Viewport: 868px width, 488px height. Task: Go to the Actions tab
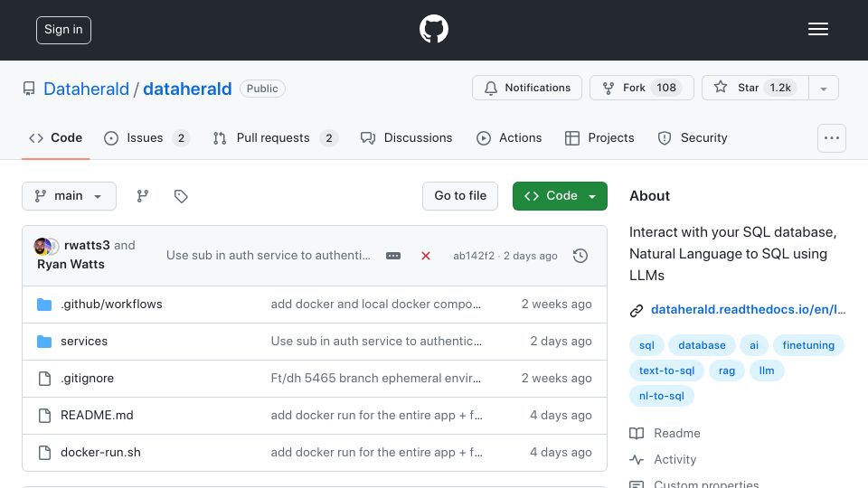pyautogui.click(x=509, y=137)
